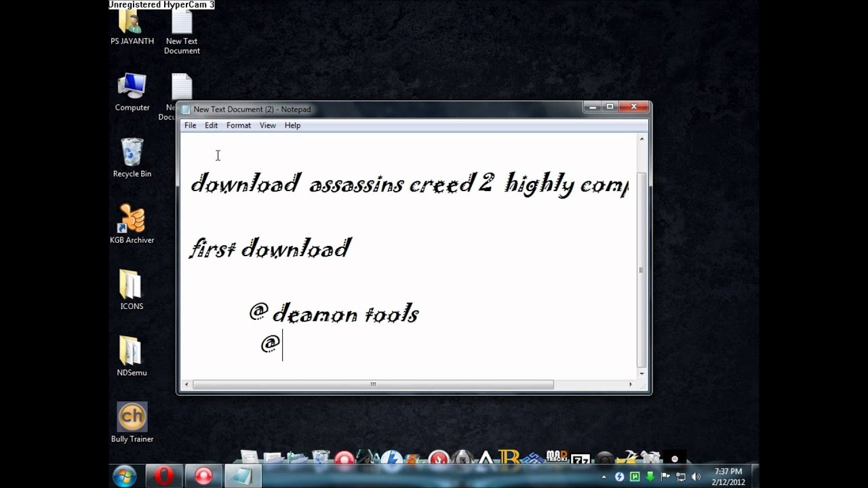Open the File menu in Notepad

point(191,125)
